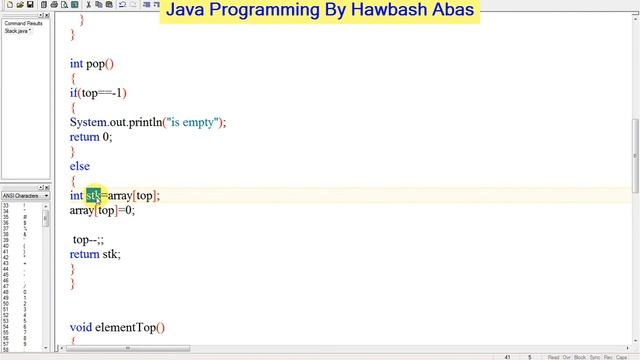Click the Copy icon in the toolbar
Image resolution: width=640 pixels, height=360 pixels.
(99, 4)
